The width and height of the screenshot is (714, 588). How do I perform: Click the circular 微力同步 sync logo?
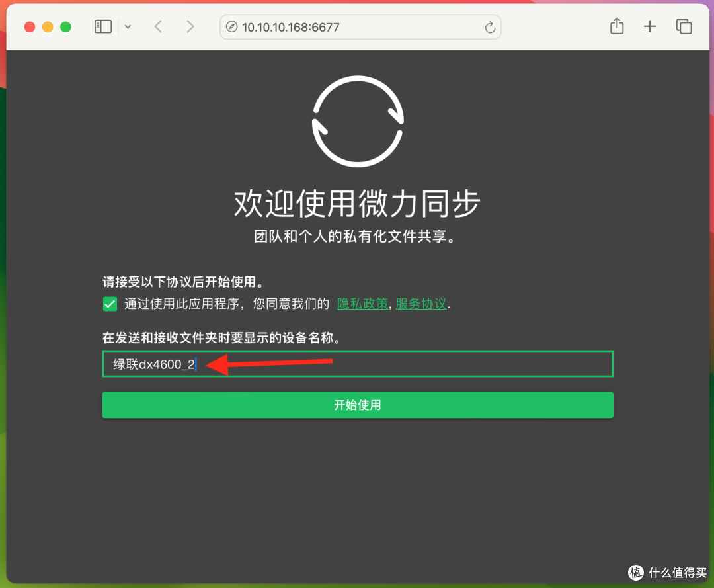click(x=357, y=120)
